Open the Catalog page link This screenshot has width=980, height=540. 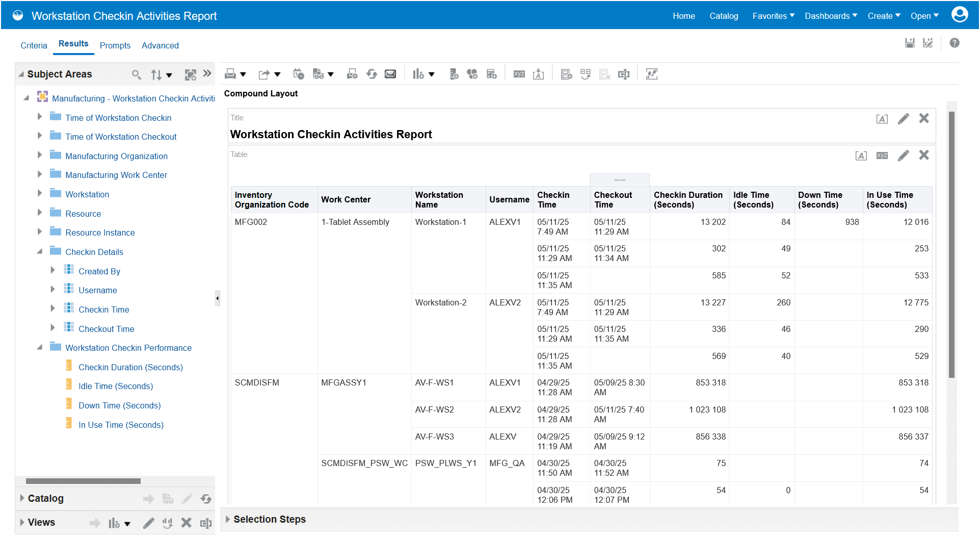(723, 16)
